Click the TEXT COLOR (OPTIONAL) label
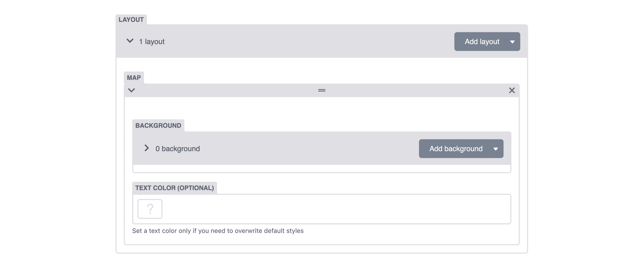The height and width of the screenshot is (268, 644). tap(175, 188)
